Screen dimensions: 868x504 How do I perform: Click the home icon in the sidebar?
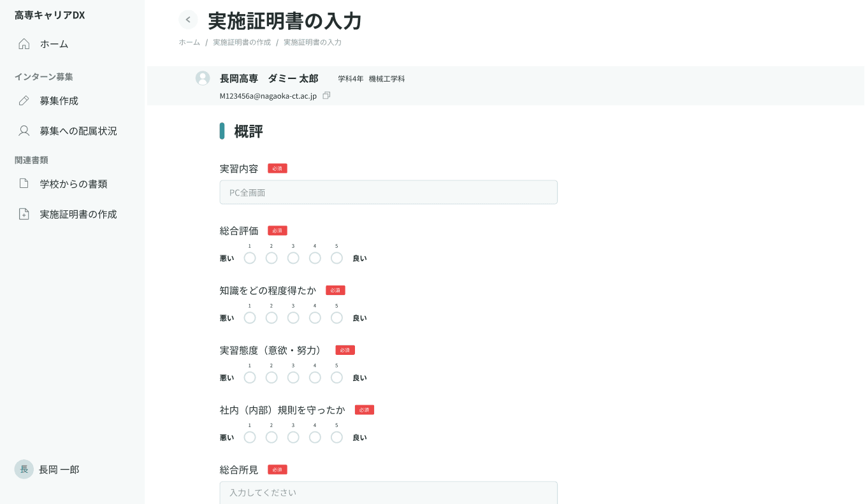coord(24,44)
